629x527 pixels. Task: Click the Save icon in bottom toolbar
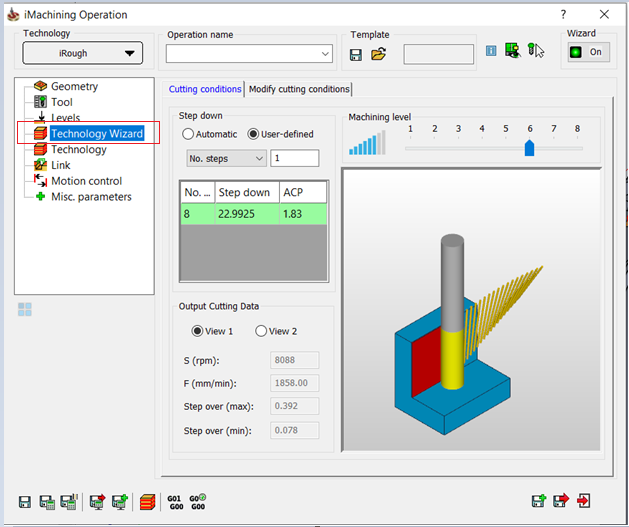tap(25, 502)
